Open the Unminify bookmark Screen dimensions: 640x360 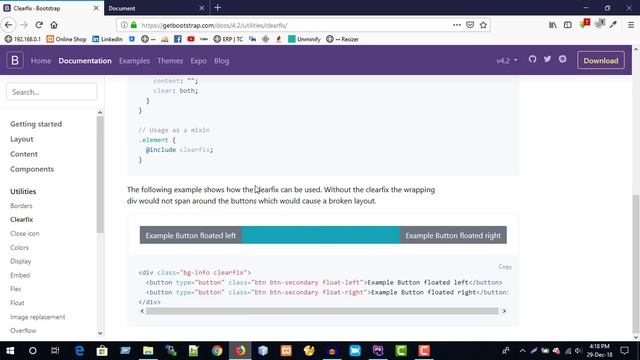[x=304, y=39]
